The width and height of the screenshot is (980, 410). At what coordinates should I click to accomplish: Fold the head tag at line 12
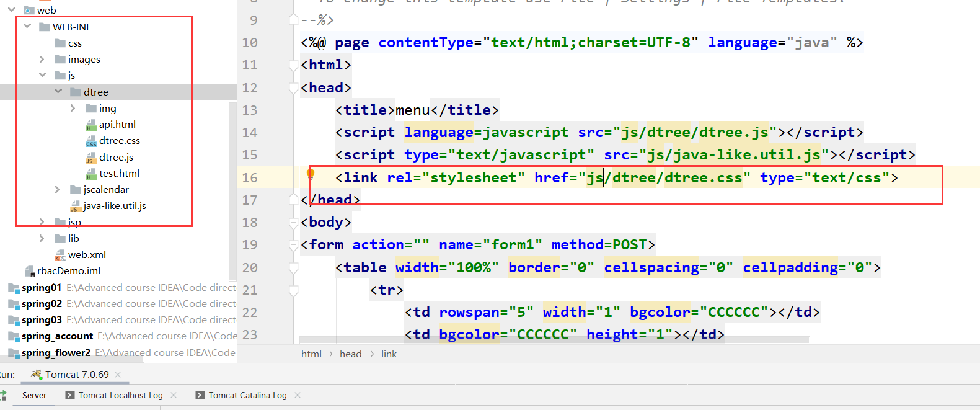coord(294,87)
